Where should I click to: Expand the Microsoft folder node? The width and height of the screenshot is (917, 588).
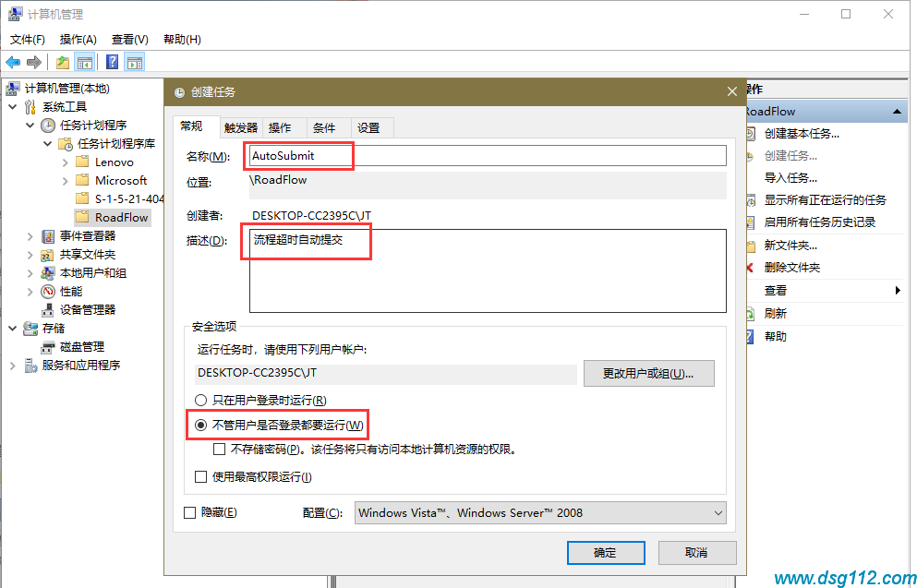point(65,181)
